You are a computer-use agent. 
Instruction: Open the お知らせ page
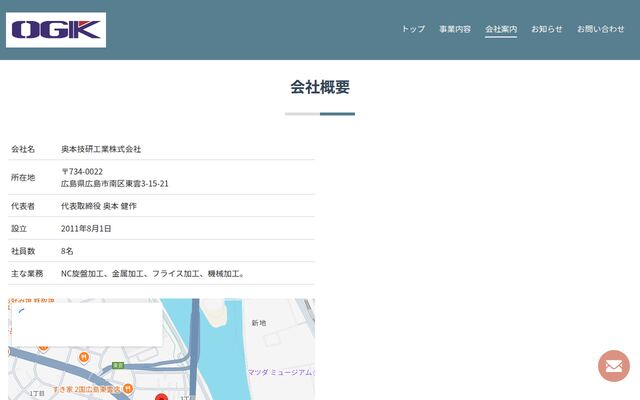coord(547,29)
